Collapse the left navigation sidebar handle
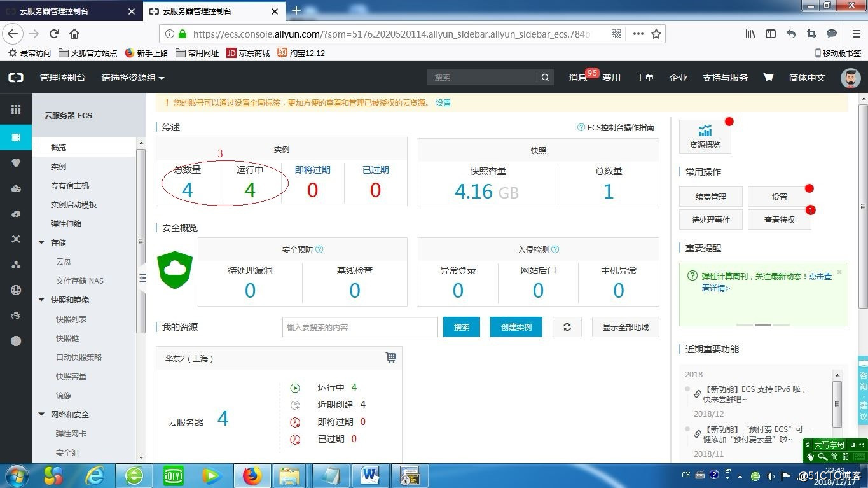The width and height of the screenshot is (868, 488). tap(142, 278)
